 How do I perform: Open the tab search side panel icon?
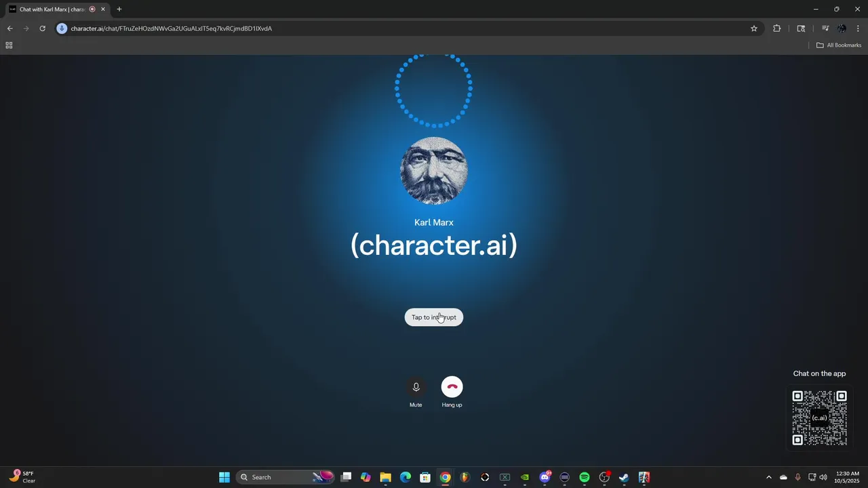click(801, 28)
